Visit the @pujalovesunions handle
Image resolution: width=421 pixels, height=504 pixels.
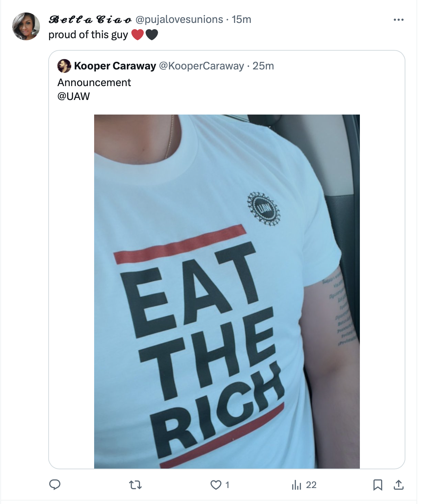(x=179, y=19)
